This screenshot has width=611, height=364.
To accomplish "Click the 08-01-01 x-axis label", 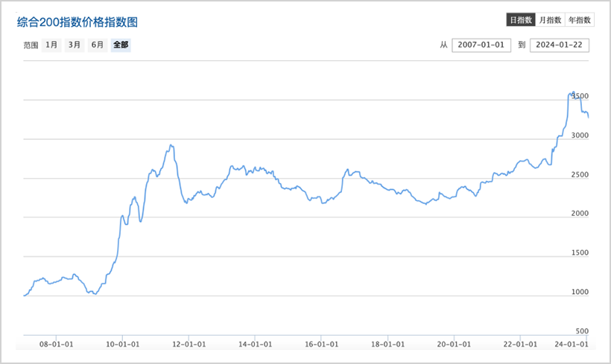I will [x=57, y=345].
